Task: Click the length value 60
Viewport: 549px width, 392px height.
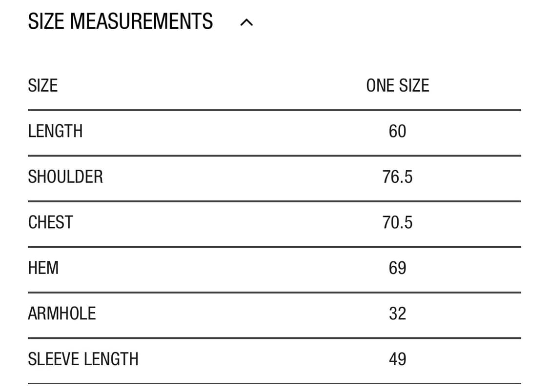Action: pos(397,131)
